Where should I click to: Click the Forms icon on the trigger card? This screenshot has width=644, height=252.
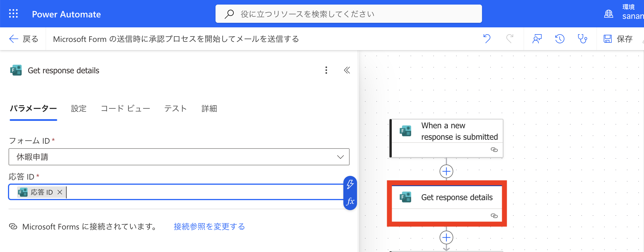coord(405,131)
